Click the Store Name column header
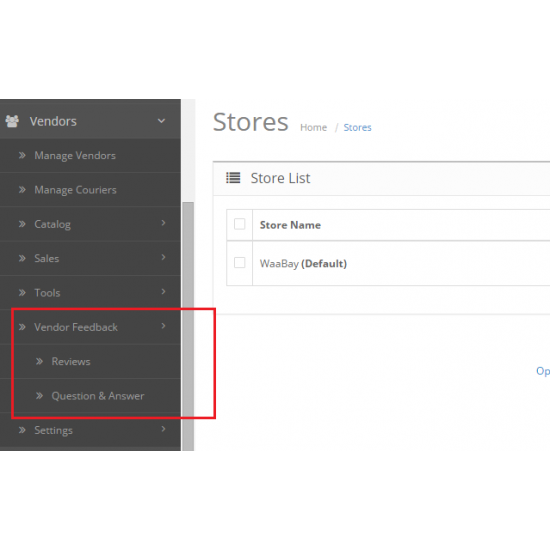Screen dimensions: 550x550 click(290, 225)
